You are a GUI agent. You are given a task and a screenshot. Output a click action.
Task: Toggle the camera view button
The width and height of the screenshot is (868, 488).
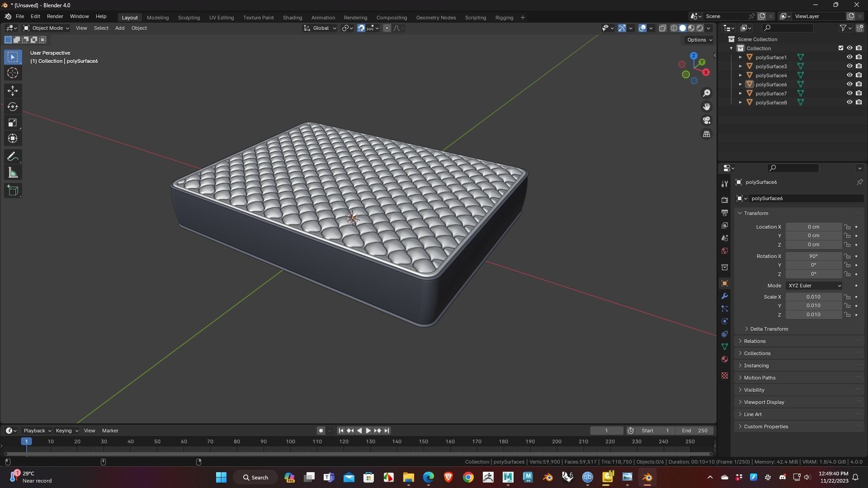[x=707, y=120]
